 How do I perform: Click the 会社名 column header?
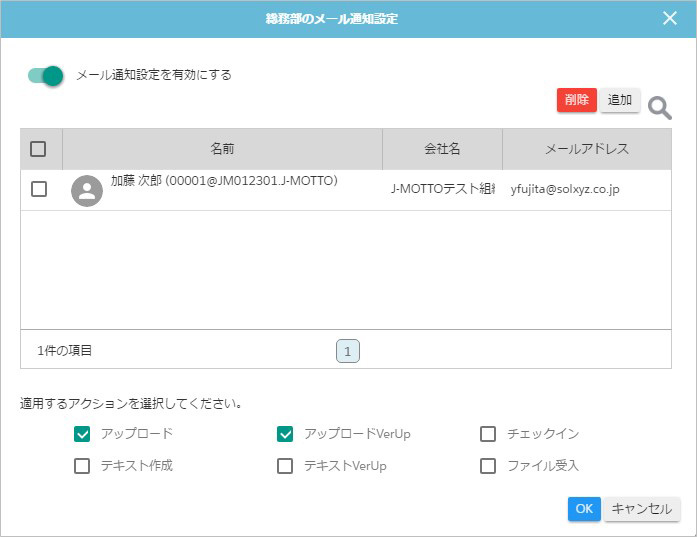(x=442, y=149)
